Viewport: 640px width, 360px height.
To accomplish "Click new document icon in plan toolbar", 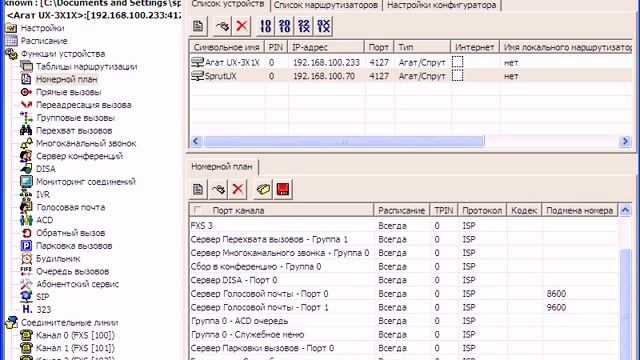I will [198, 189].
